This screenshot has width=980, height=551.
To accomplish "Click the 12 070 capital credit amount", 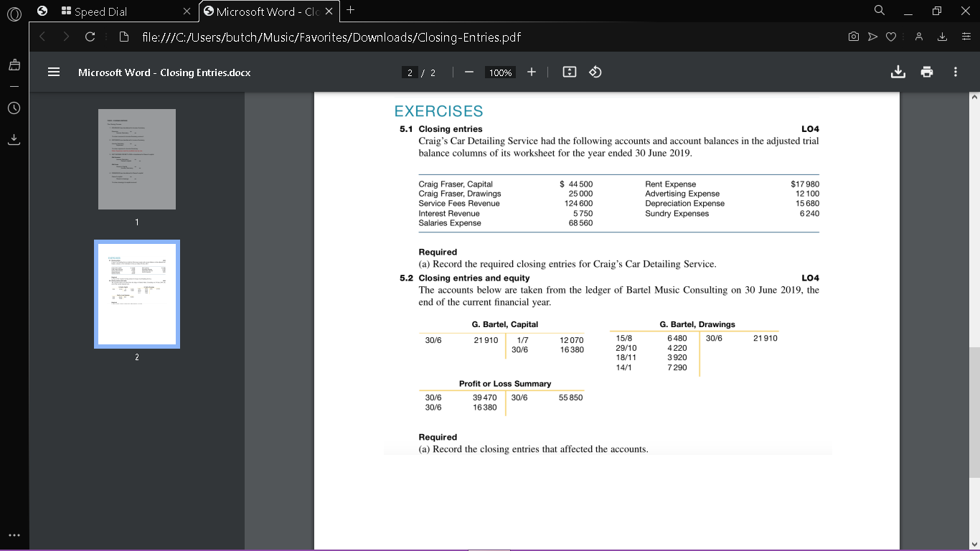I will [x=572, y=339].
